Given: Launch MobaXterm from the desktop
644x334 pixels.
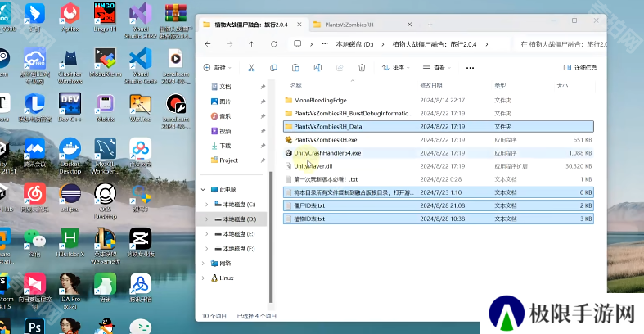Looking at the screenshot, I should (105, 63).
